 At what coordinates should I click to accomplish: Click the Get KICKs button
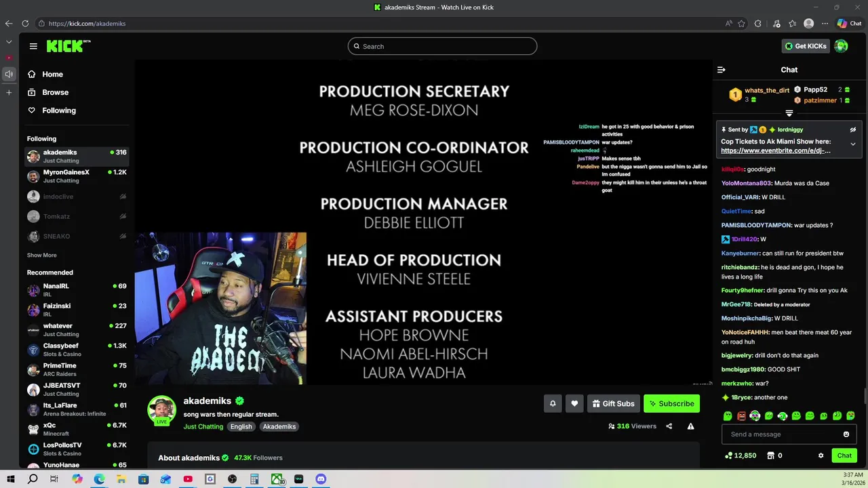(x=806, y=46)
